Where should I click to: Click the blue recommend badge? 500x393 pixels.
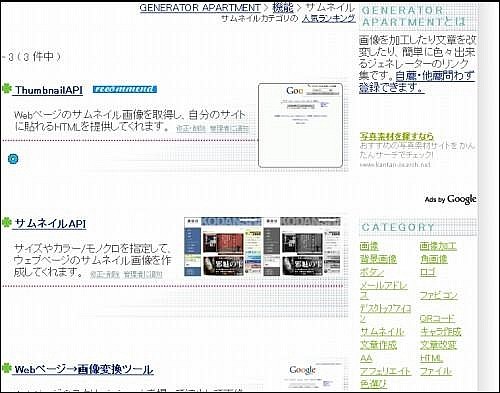click(125, 89)
